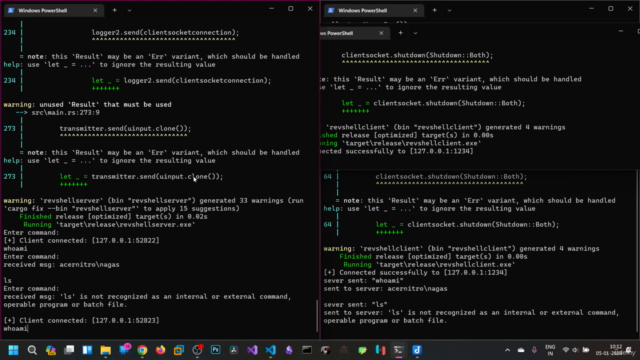Open the black console window taskbar icon
640x360 pixels.
coord(307,350)
